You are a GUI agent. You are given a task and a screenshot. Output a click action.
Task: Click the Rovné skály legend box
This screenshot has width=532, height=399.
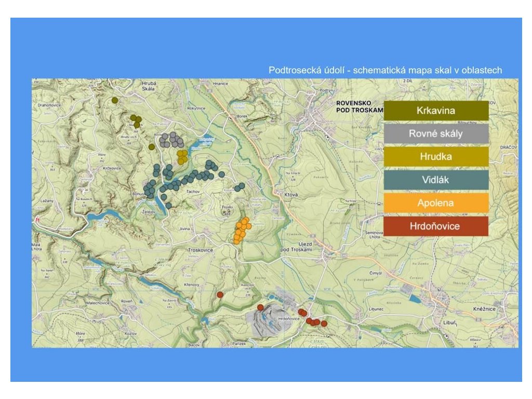[436, 134]
